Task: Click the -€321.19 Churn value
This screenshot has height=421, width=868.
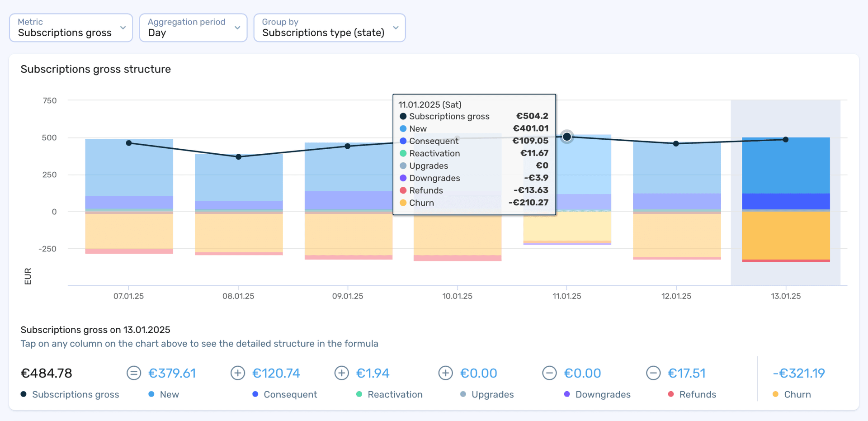Action: pos(799,373)
